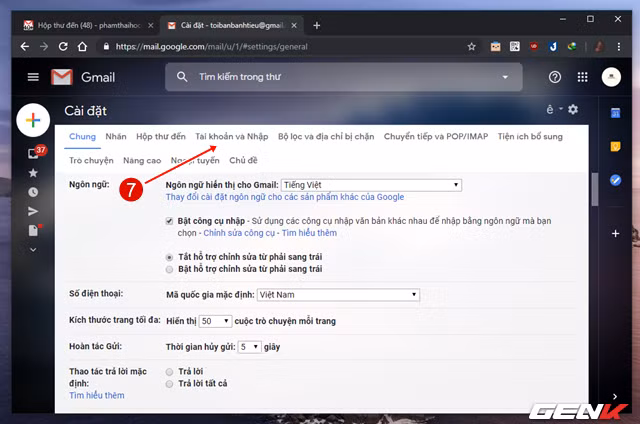Viewport: 640px width, 424px height.
Task: Expand the undo send seconds dropdown
Action: (249, 347)
